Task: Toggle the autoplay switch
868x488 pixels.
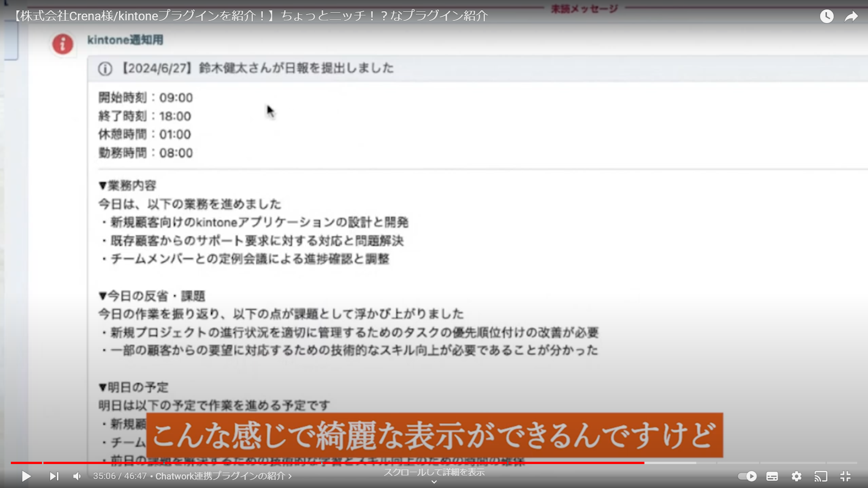Action: pyautogui.click(x=747, y=476)
